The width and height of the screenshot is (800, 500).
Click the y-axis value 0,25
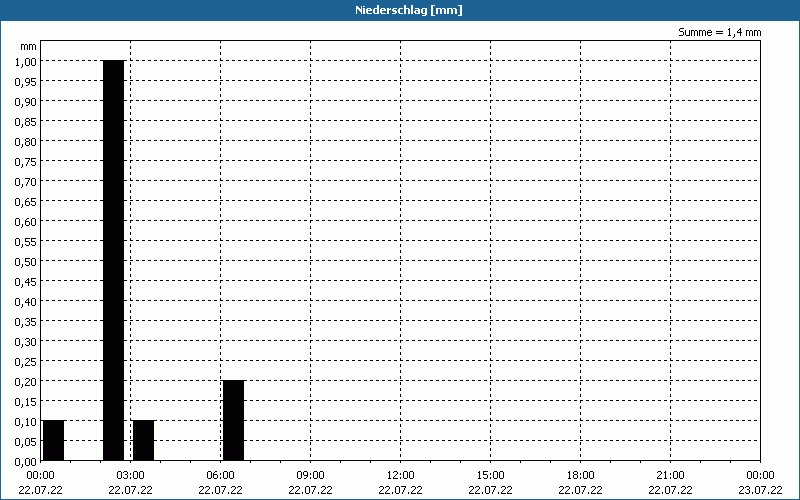coord(26,361)
